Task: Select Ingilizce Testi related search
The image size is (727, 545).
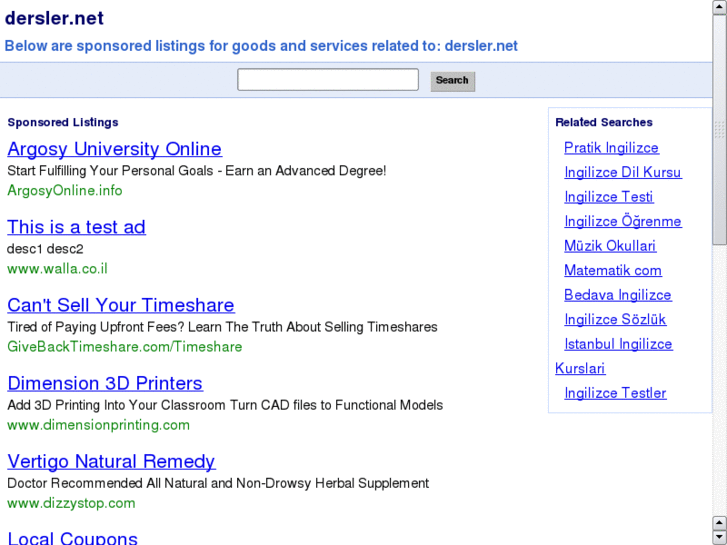Action: (x=609, y=197)
